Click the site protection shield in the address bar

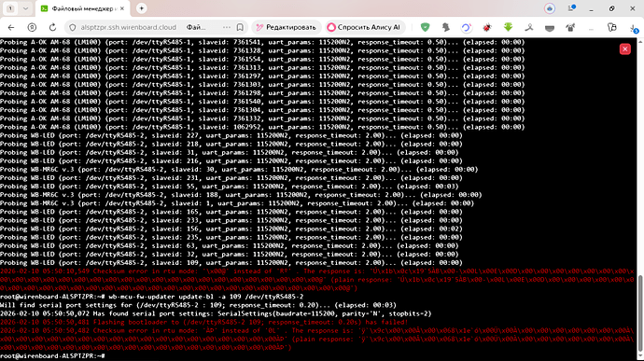(73, 27)
